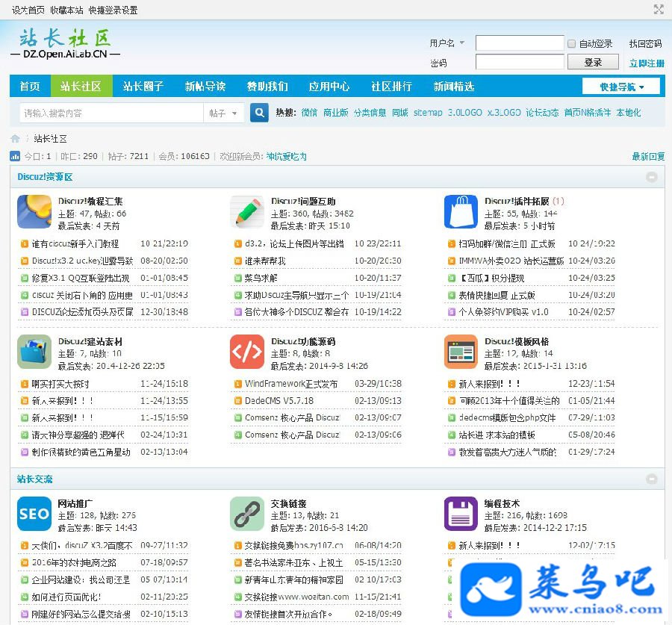This screenshot has height=625, width=672.
Task: Click the 收藏本站 link
Action: click(67, 10)
